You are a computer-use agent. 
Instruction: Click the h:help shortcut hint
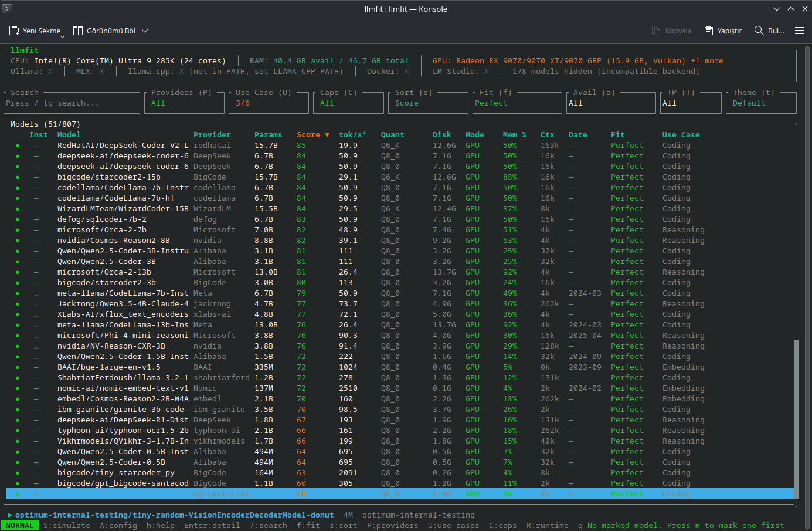coord(161,526)
